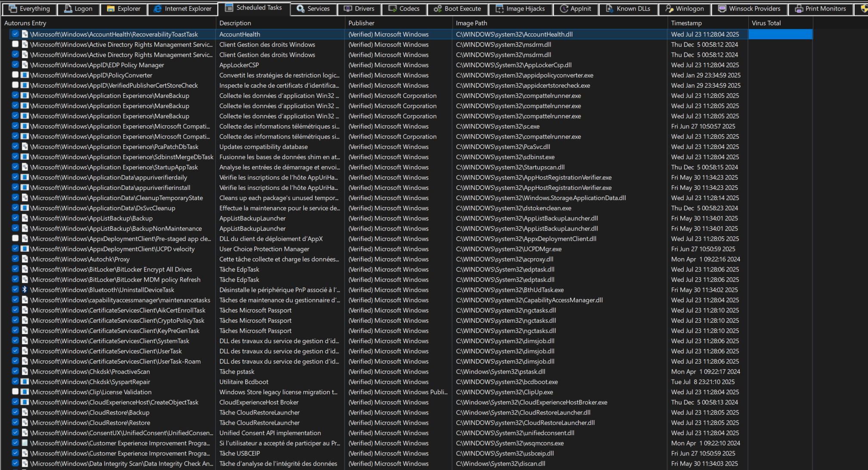The image size is (868, 470).
Task: Click the 'User Choice Protection Manager' description
Action: pyautogui.click(x=264, y=249)
